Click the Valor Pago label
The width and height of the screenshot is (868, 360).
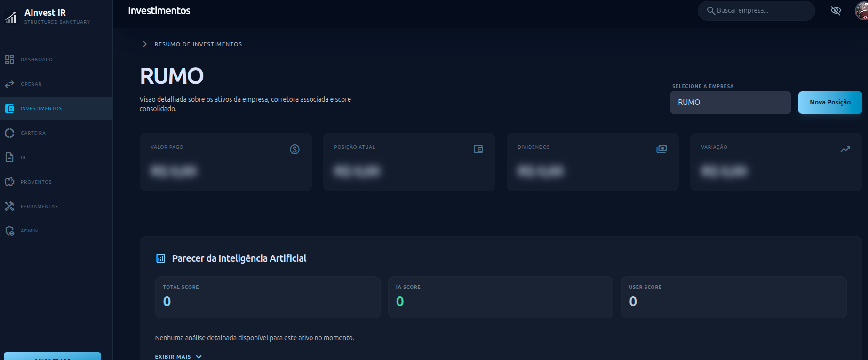pos(167,147)
